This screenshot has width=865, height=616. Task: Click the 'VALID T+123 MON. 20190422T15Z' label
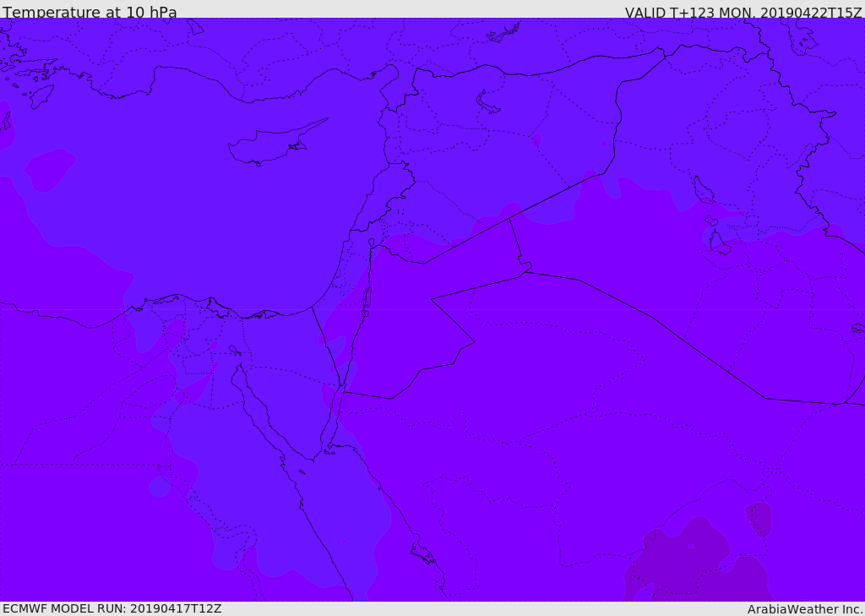(x=743, y=12)
